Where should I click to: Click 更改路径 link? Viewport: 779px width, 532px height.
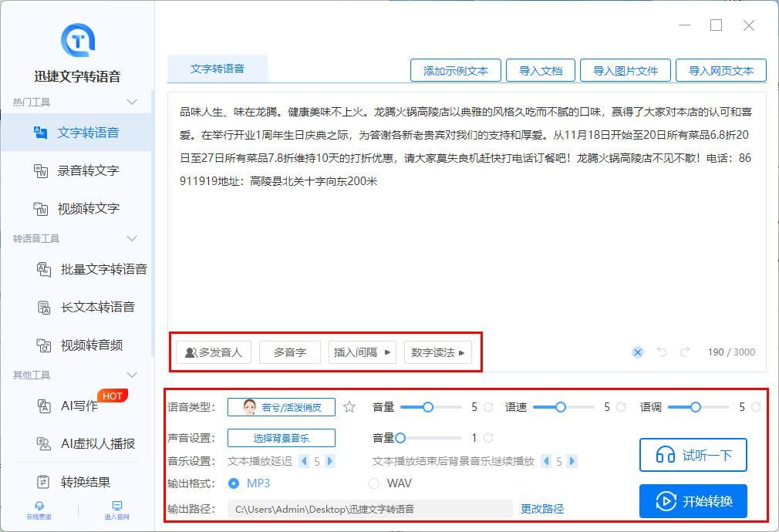pos(542,509)
